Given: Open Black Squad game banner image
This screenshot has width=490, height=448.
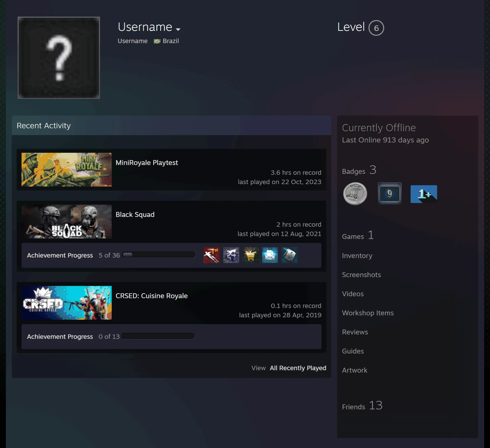Looking at the screenshot, I should tap(67, 222).
